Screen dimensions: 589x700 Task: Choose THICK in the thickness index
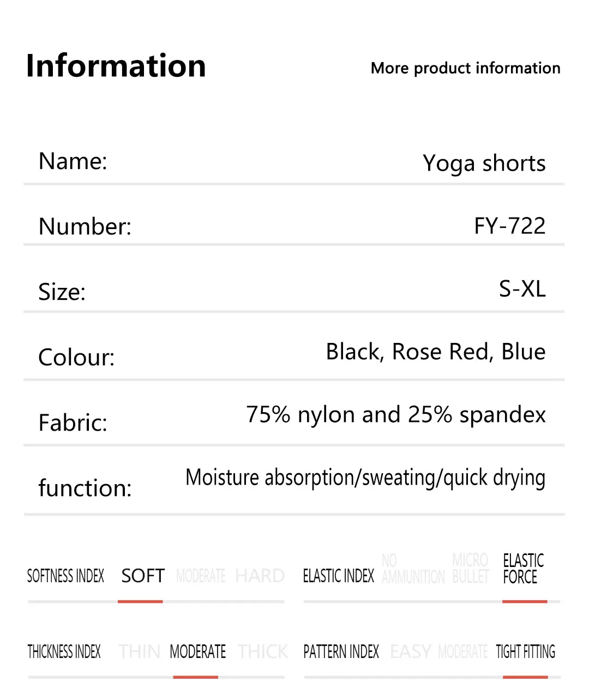point(263,651)
